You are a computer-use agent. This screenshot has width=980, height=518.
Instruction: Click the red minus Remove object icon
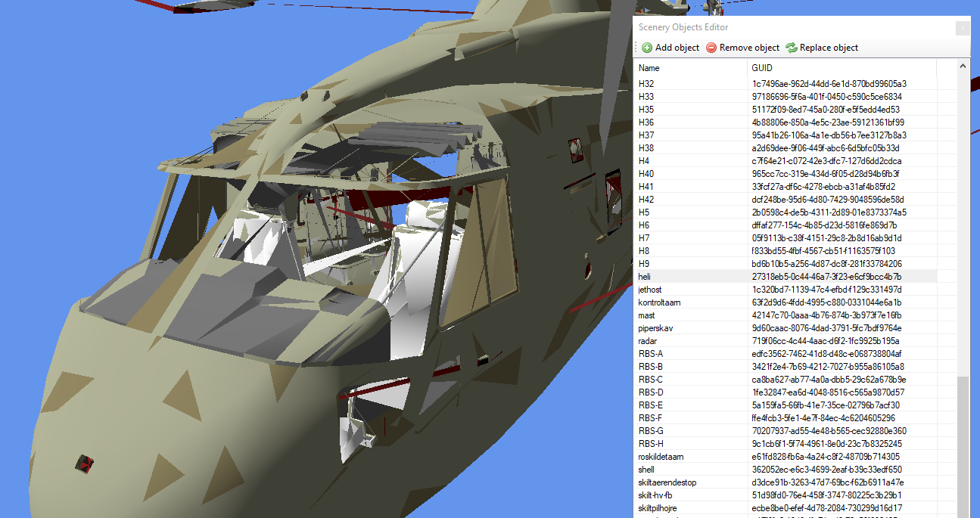[x=711, y=48]
